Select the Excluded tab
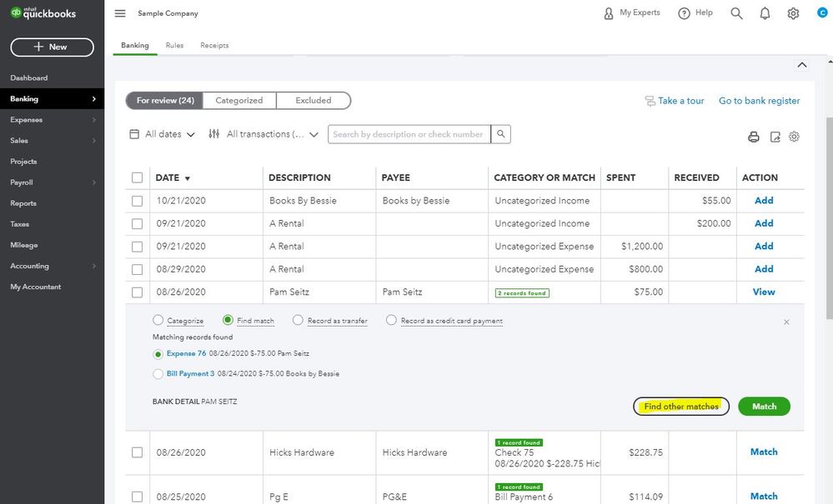Image resolution: width=833 pixels, height=504 pixels. (x=314, y=100)
